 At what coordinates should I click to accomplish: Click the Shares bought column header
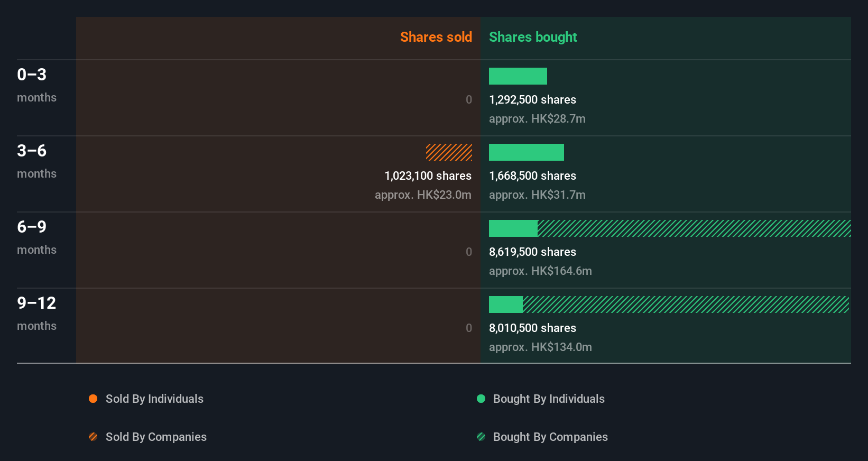coord(533,37)
